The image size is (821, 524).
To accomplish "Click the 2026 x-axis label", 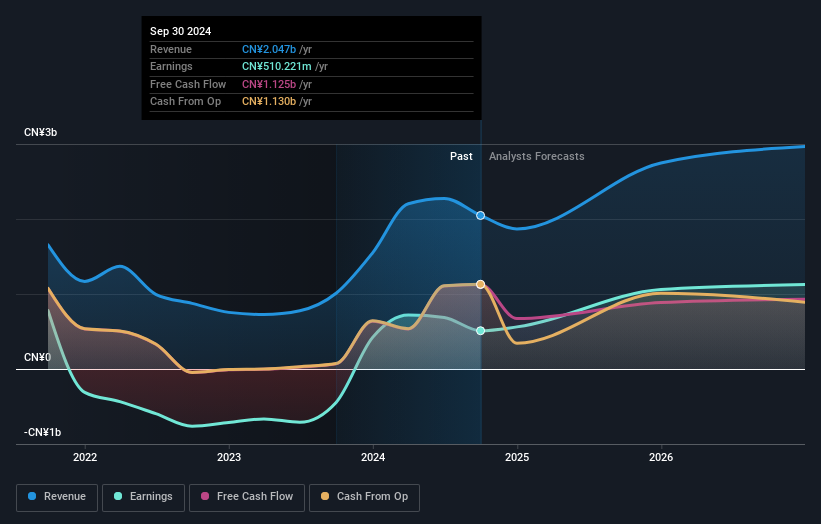I will pyautogui.click(x=661, y=457).
